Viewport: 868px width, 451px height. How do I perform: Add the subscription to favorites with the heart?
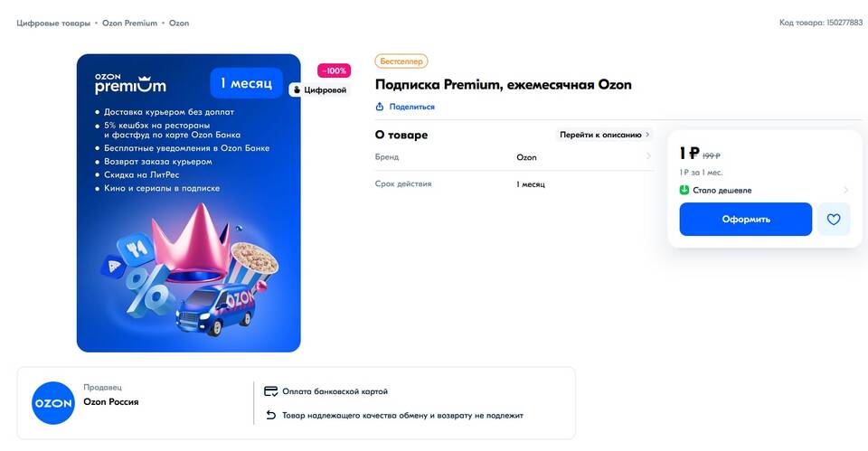(834, 220)
